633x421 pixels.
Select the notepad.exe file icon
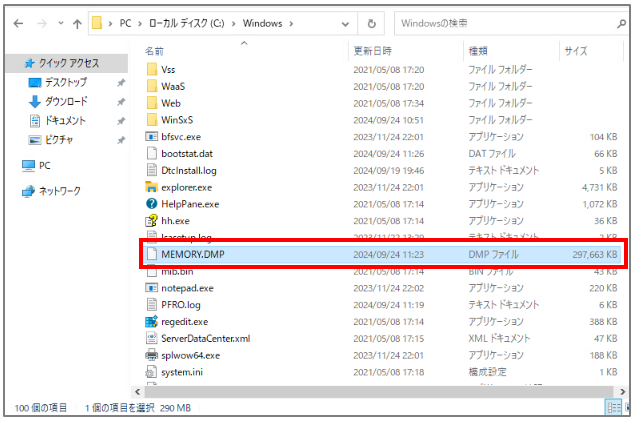click(x=151, y=288)
